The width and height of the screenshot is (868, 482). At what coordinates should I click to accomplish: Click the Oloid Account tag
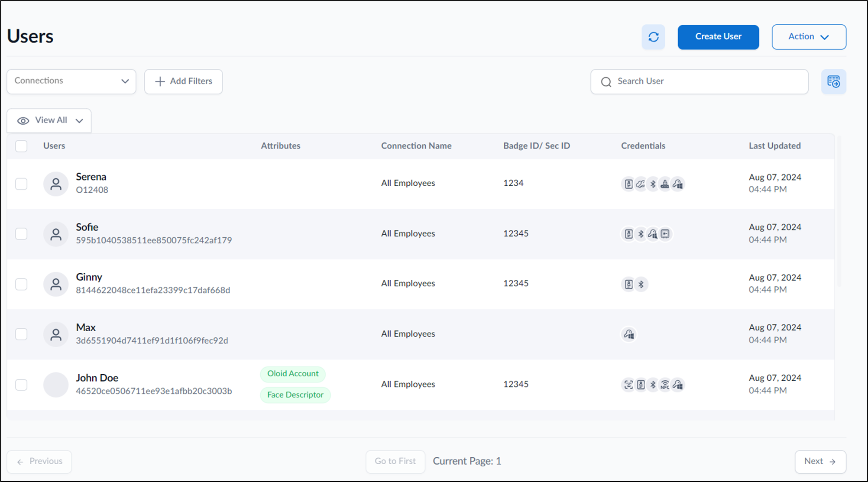[293, 374]
